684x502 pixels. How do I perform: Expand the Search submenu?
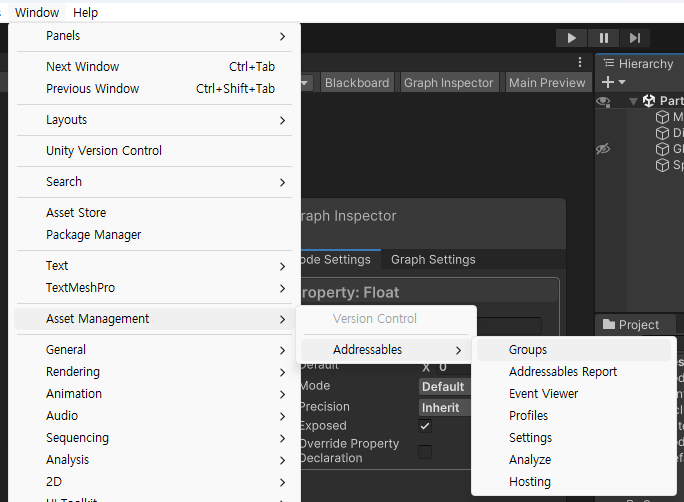click(x=154, y=182)
